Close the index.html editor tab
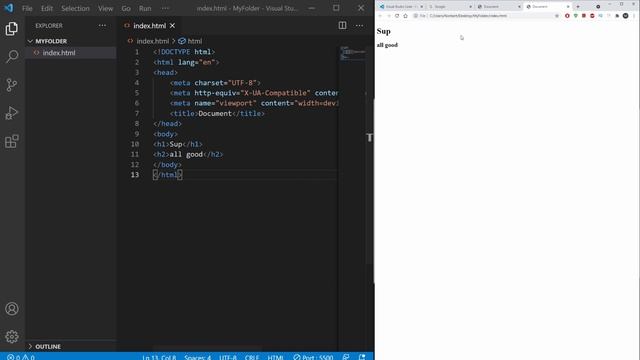Screen dimensions: 640x360 pyautogui.click(x=173, y=25)
